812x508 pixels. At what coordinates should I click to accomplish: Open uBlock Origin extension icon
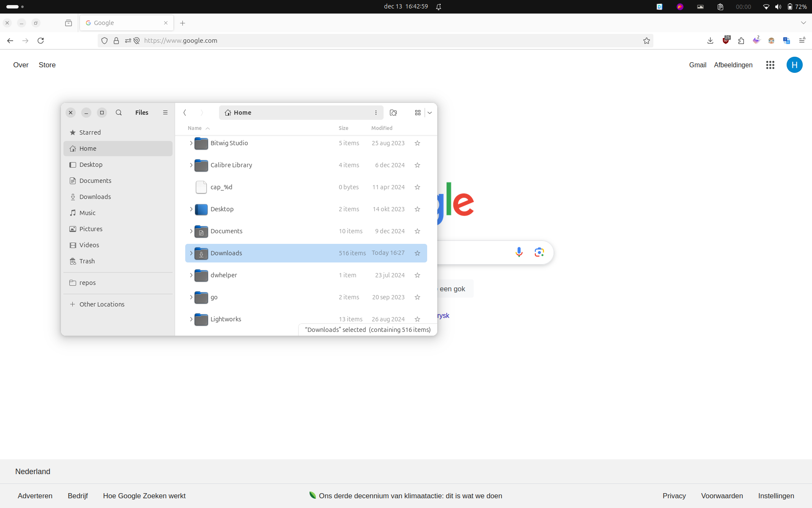click(x=726, y=40)
